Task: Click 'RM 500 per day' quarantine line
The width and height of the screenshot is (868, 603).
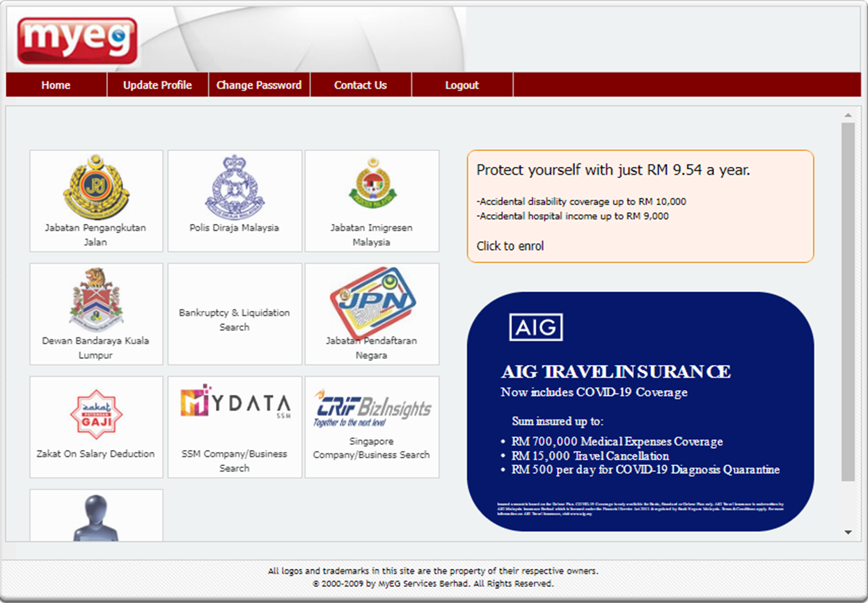Action: 645,469
